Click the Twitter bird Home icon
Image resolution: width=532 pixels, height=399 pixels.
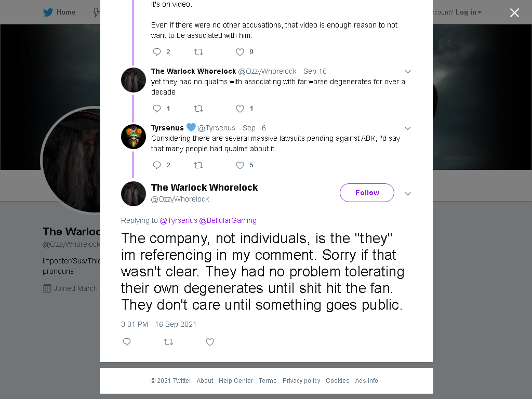(48, 12)
